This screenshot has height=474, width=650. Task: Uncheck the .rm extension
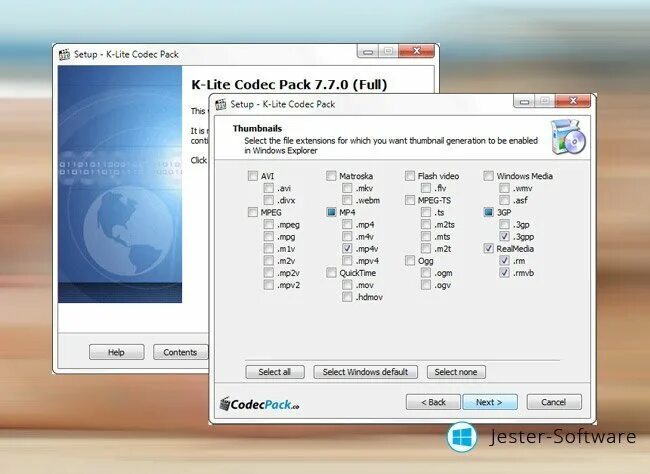point(504,260)
